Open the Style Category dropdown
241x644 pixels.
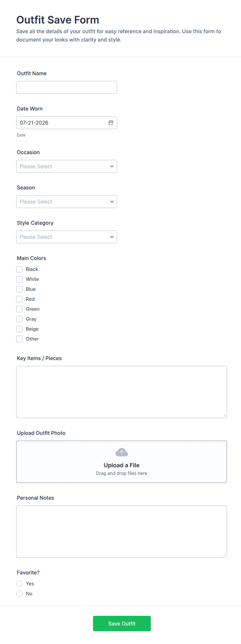coord(67,237)
